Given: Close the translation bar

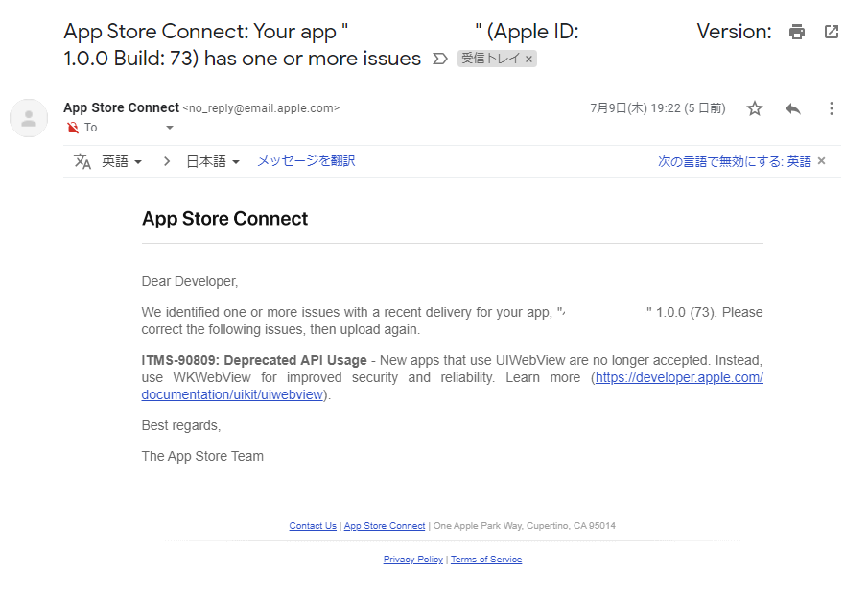Looking at the screenshot, I should point(822,160).
